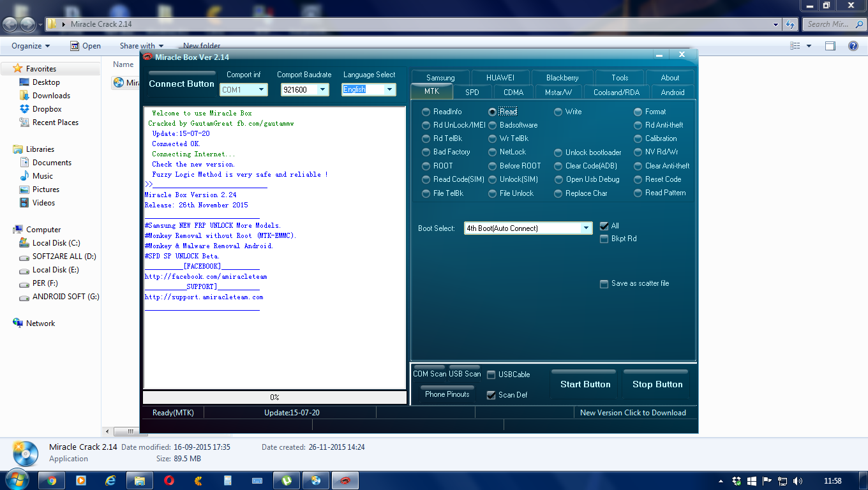Open Windows Explorer taskbar icon
This screenshot has width=868, height=490.
click(x=140, y=480)
